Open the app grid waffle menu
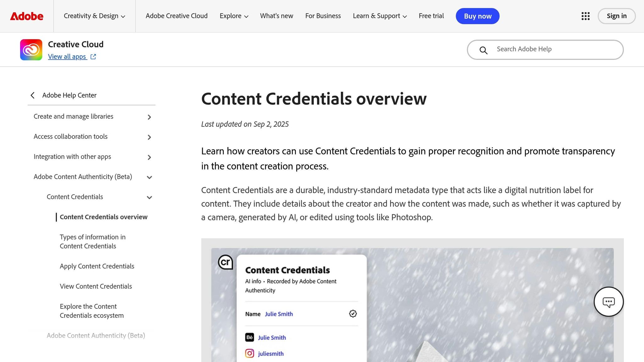644x362 pixels. click(585, 16)
